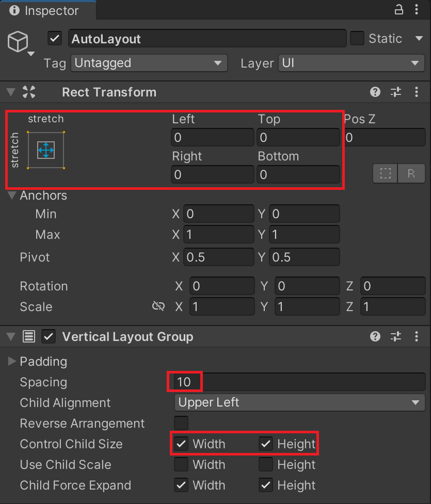Image resolution: width=431 pixels, height=504 pixels.
Task: Disable the Vertical Layout Group checkbox
Action: click(x=49, y=336)
